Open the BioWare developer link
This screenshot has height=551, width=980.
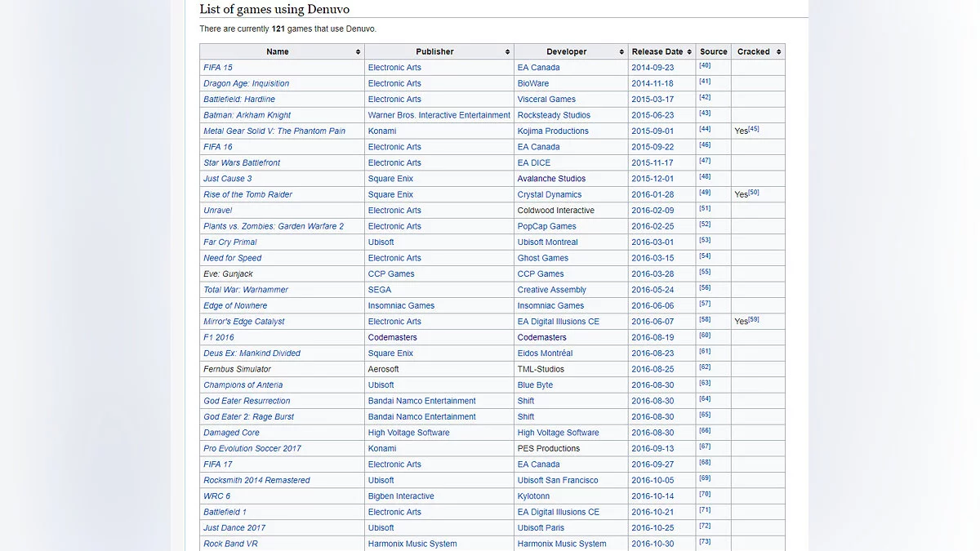(x=533, y=83)
